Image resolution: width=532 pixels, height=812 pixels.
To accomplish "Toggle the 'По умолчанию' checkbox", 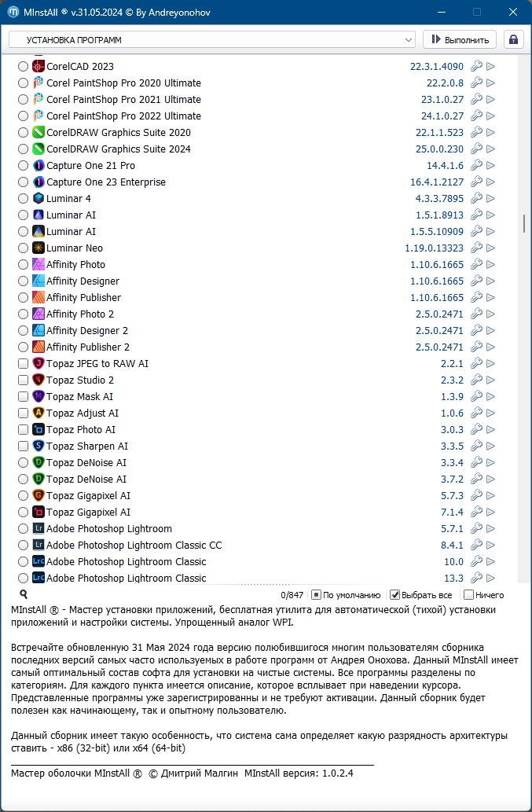I will point(317,595).
